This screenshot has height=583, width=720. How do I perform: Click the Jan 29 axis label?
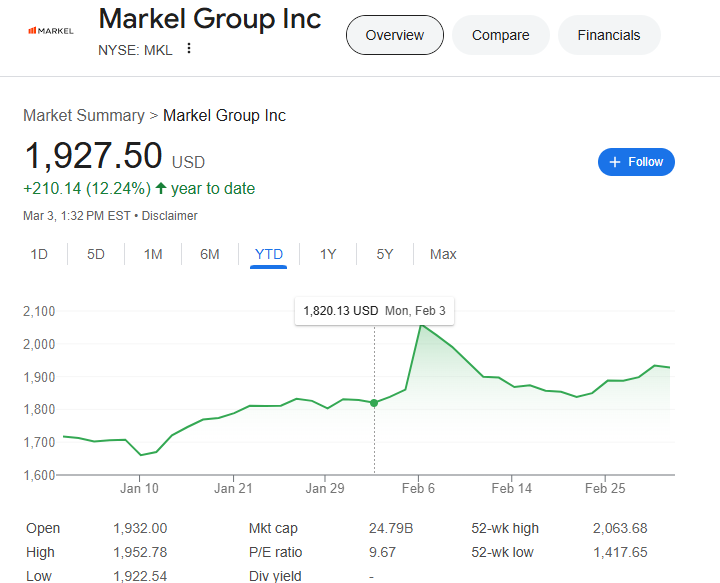(325, 488)
